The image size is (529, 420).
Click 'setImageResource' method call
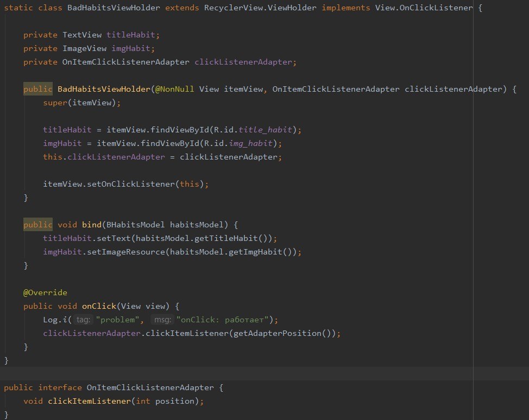(126, 252)
